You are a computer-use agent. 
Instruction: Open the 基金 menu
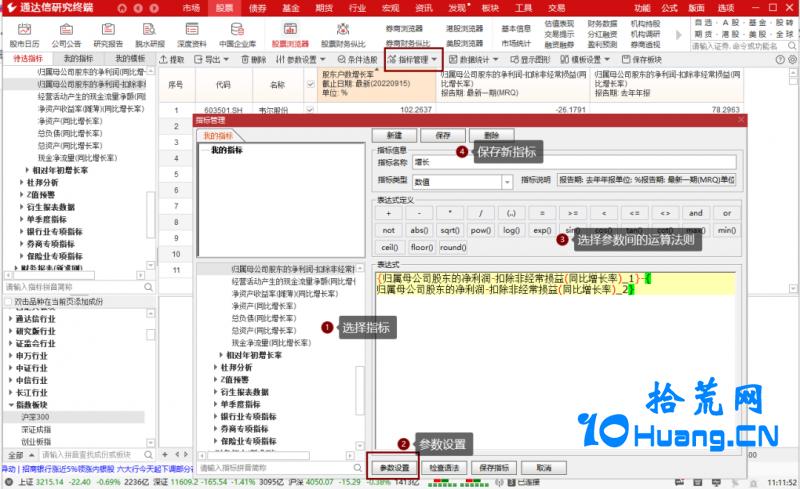pos(291,8)
